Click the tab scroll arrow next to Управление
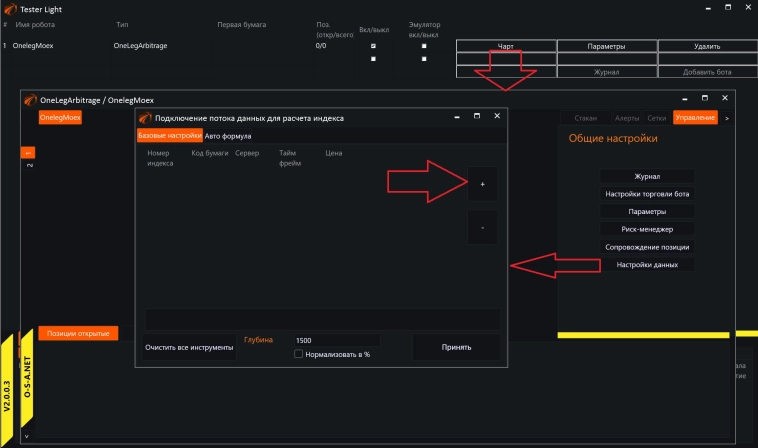 [727, 118]
